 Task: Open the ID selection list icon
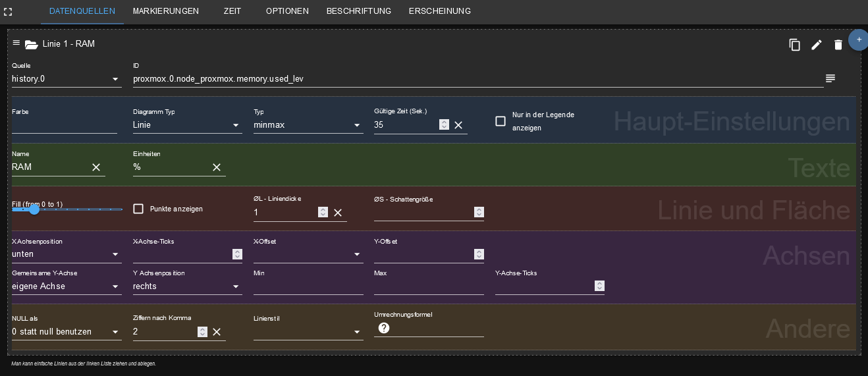click(x=830, y=78)
